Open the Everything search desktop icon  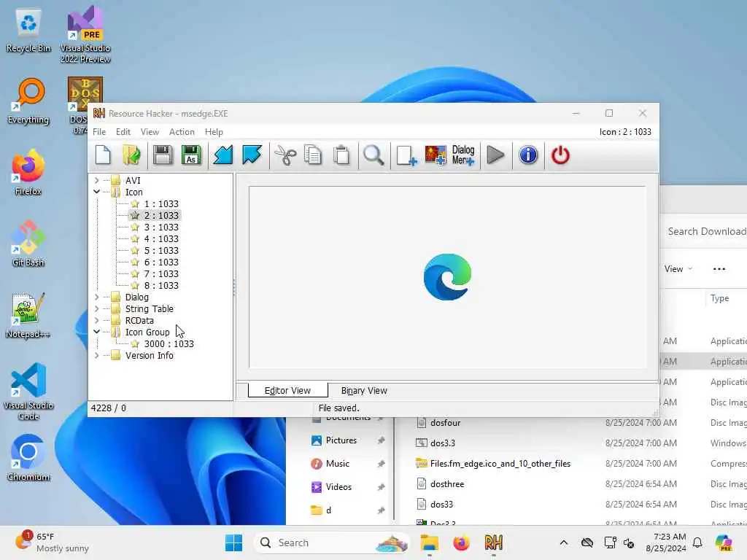[28, 101]
